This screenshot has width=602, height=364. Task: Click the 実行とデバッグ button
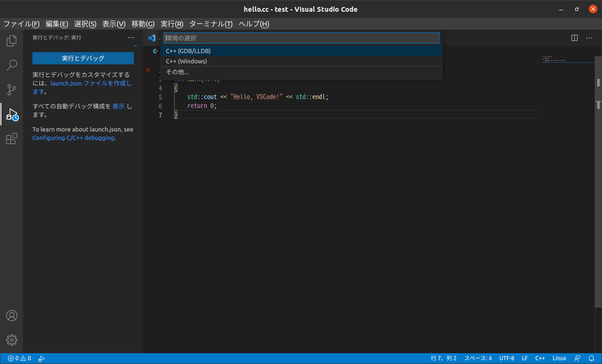point(83,58)
